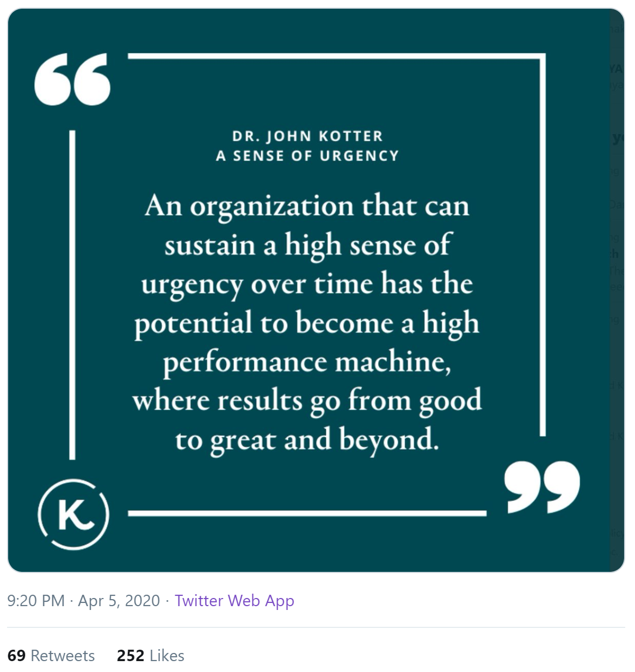Viewport: 635px width, 672px height.
Task: Click the faded strip at the image's right edge
Action: tap(617, 290)
